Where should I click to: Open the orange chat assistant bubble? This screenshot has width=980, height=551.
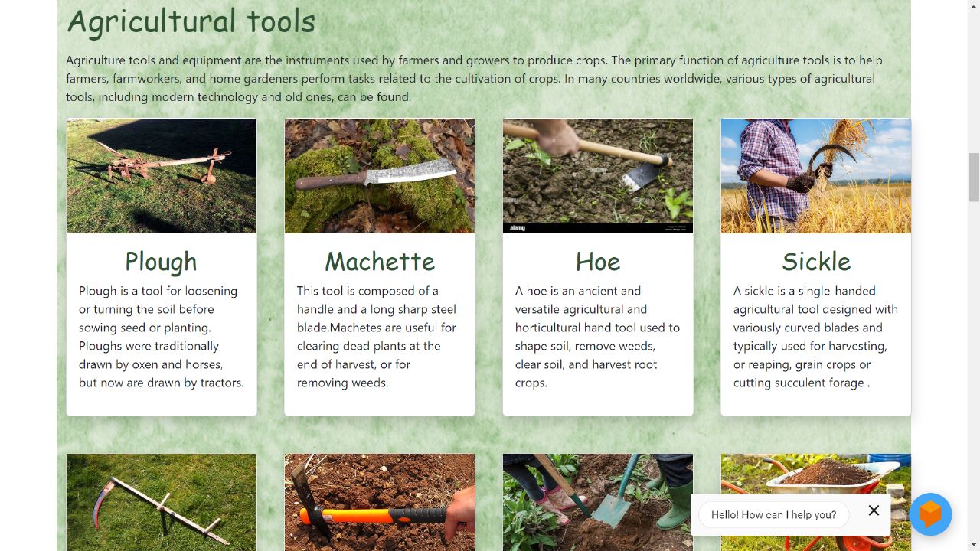929,515
